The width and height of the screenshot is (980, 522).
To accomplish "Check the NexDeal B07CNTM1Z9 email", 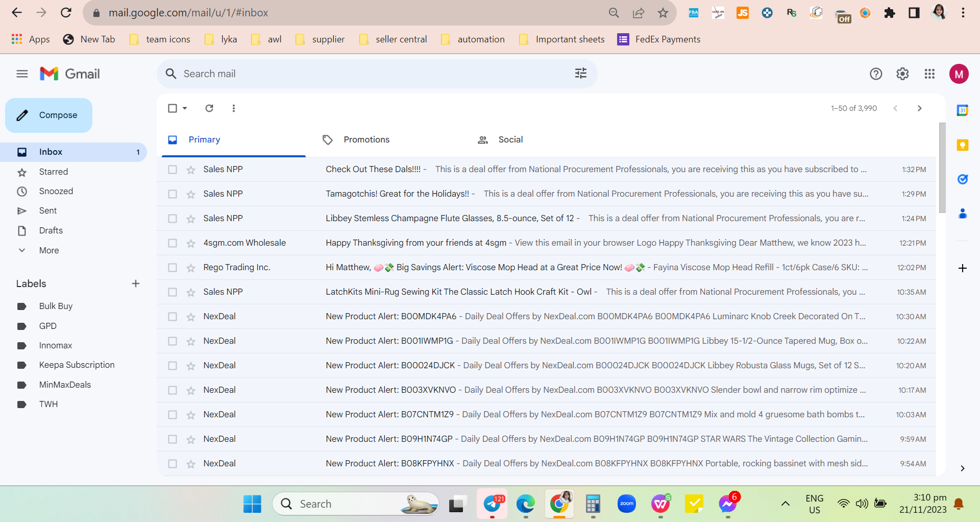I will point(173,415).
